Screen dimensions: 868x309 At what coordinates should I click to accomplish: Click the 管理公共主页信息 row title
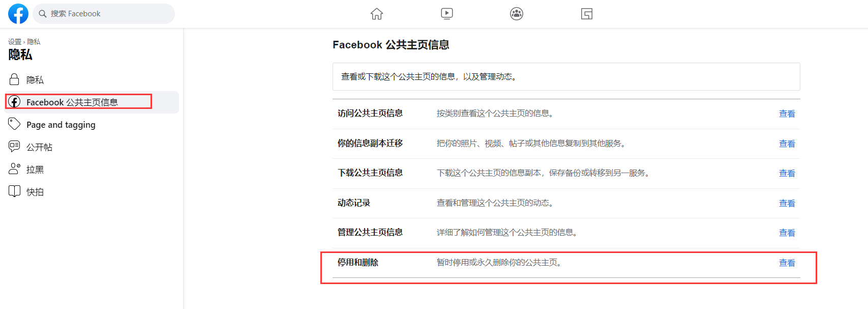pos(370,232)
